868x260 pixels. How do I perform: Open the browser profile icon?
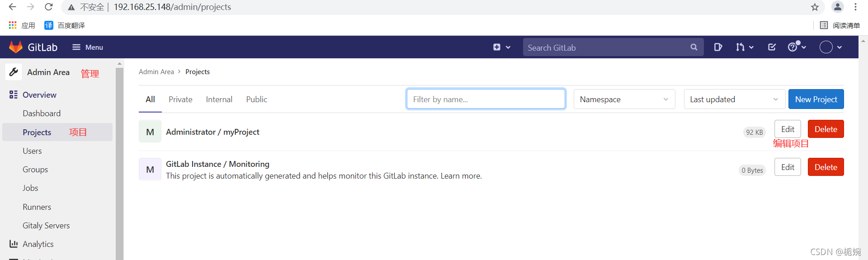pos(837,7)
